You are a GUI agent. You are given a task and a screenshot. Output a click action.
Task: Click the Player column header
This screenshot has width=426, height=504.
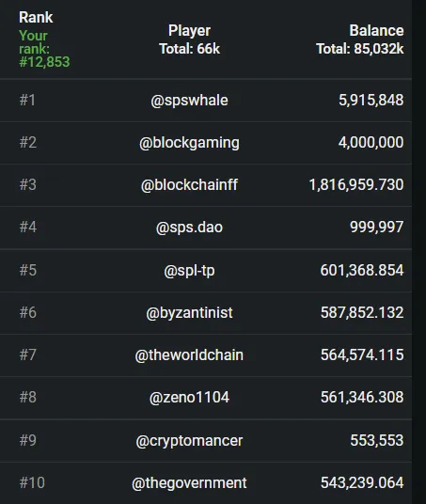pyautogui.click(x=189, y=31)
